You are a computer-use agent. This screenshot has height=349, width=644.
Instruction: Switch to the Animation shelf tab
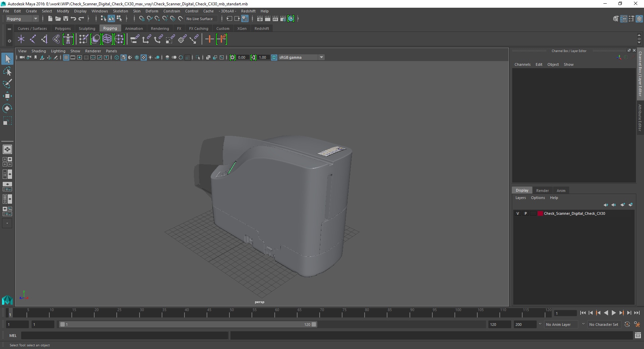134,29
